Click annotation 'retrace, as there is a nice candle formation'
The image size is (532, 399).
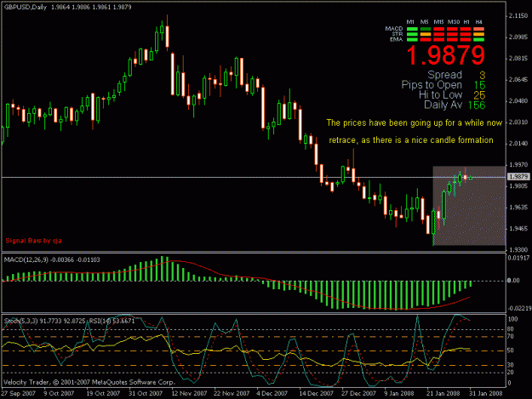[x=411, y=140]
